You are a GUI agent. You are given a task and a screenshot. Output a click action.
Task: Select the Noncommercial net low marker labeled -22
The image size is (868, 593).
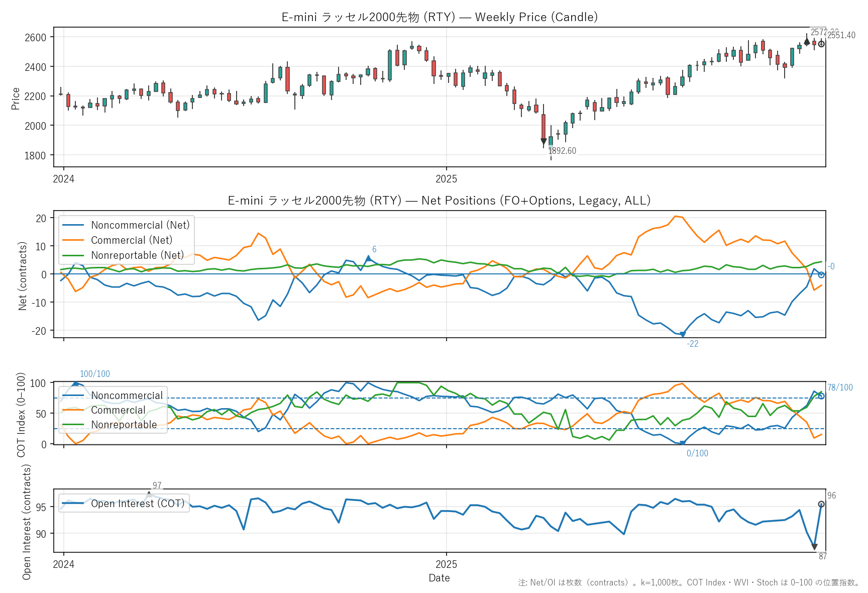click(x=682, y=335)
